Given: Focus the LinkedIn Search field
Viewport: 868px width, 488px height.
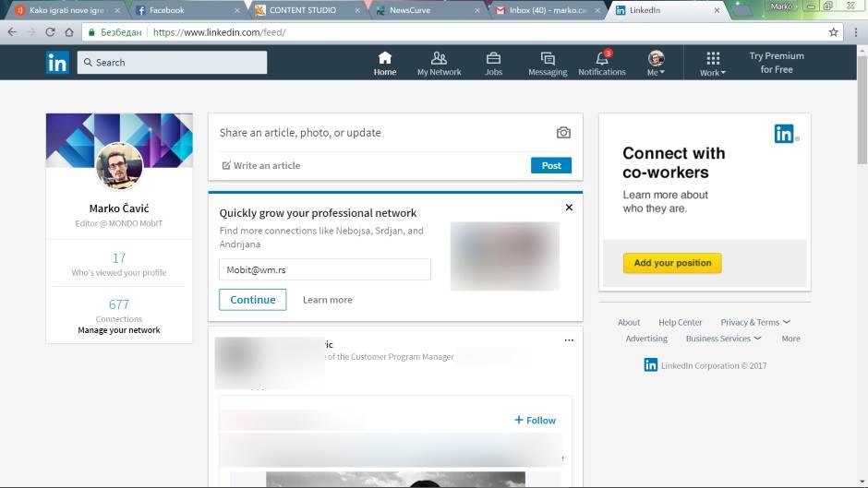Looking at the screenshot, I should (x=172, y=63).
